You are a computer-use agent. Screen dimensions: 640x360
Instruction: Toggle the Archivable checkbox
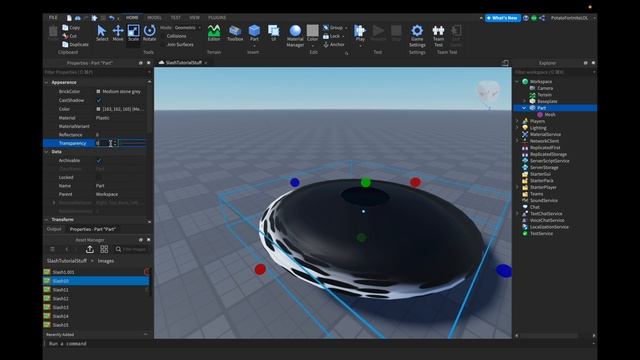(99, 160)
